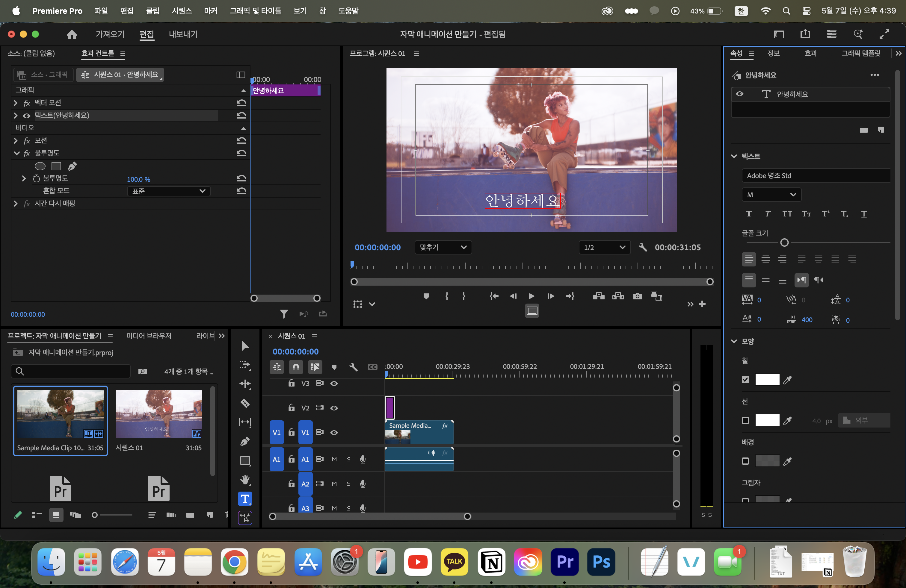The width and height of the screenshot is (906, 588).
Task: Open the 혼합 모드 dropdown
Action: click(x=169, y=191)
